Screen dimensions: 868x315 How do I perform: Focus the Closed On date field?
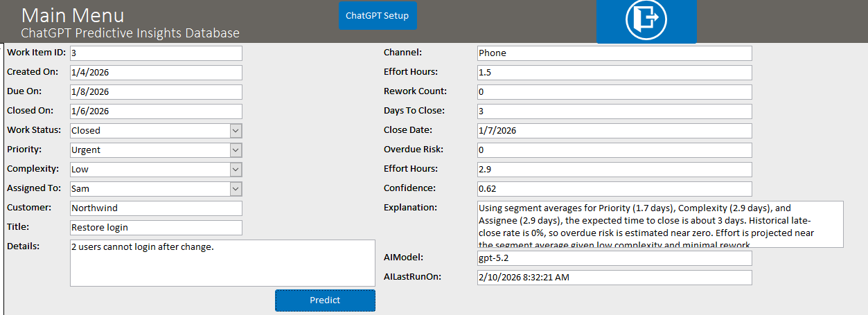pos(156,111)
